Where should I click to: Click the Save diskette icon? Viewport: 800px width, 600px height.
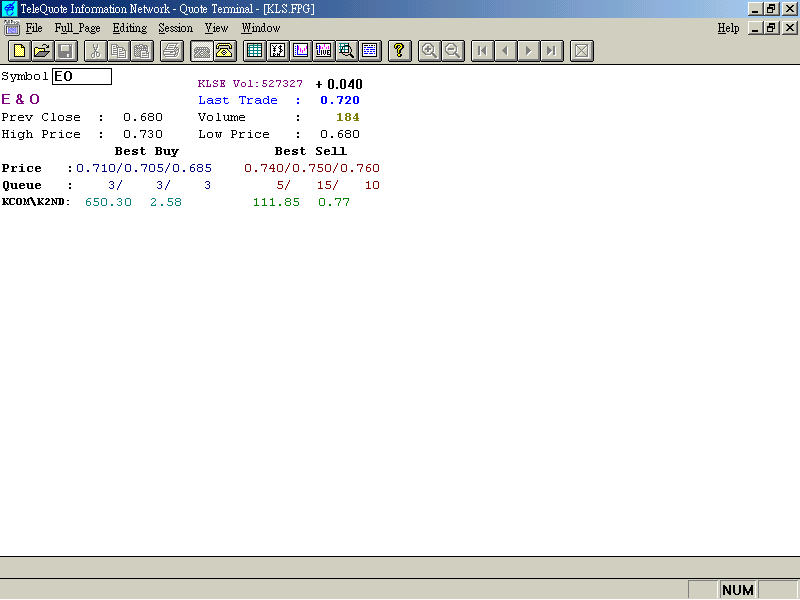[x=66, y=51]
